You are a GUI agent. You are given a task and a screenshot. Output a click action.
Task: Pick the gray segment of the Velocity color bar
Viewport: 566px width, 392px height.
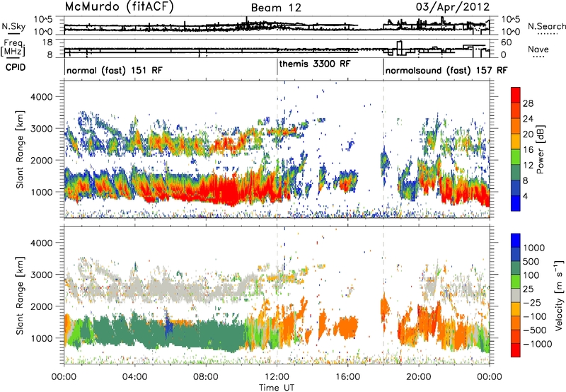(516, 296)
